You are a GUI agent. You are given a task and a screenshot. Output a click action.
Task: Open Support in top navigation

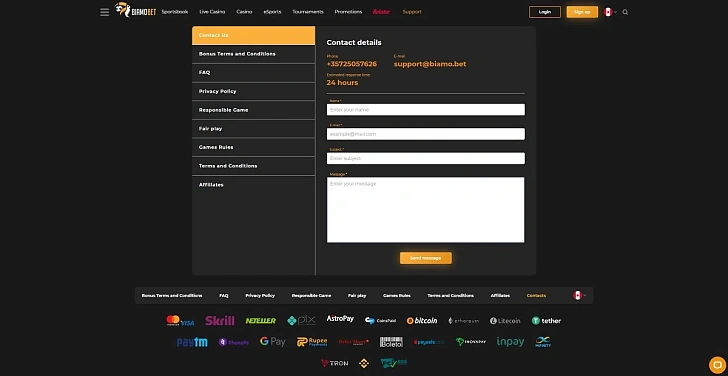(412, 12)
